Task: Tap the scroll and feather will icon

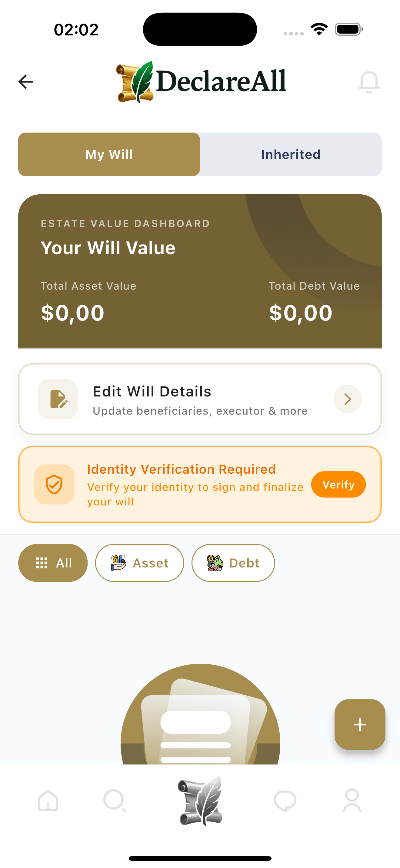Action: click(200, 801)
